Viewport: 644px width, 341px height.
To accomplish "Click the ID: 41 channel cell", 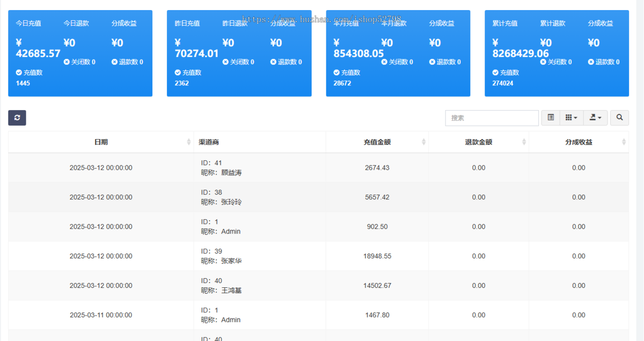I will (x=260, y=168).
